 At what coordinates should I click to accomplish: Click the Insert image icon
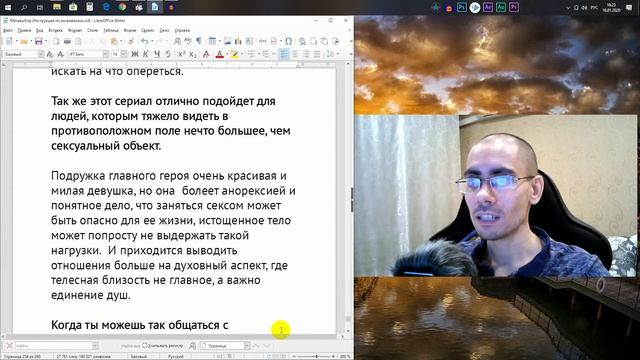click(x=227, y=41)
